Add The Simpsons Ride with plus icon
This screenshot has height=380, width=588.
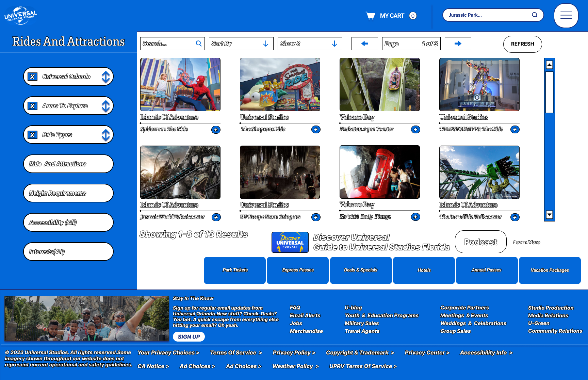click(316, 129)
